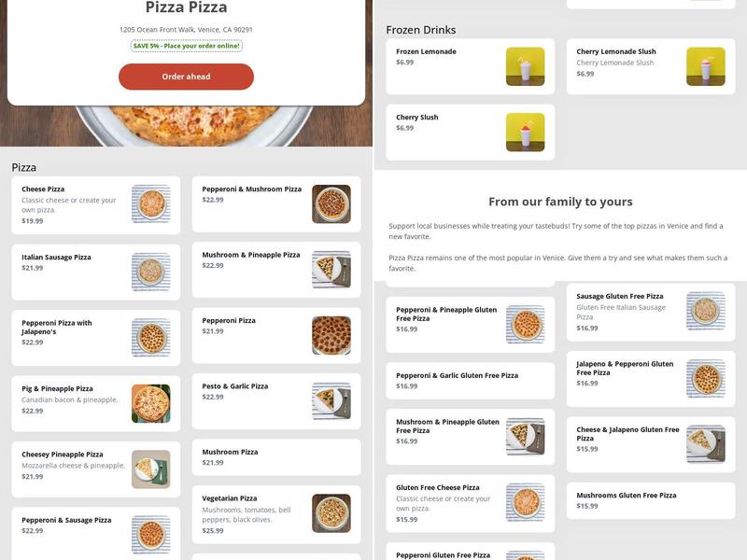Select the Mushrooms Gluten Free Pizza entry
747x560 pixels.
coord(654,497)
